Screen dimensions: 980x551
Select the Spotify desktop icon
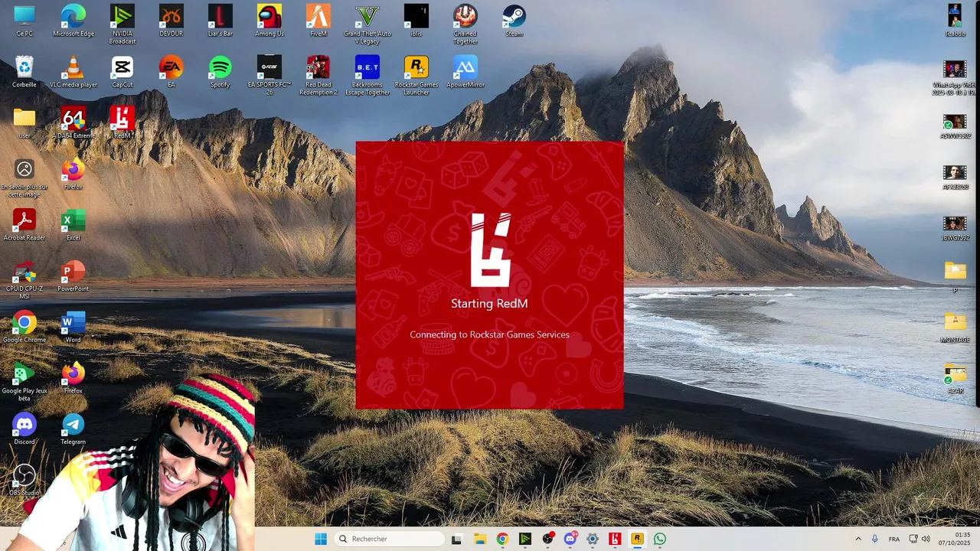pyautogui.click(x=220, y=72)
